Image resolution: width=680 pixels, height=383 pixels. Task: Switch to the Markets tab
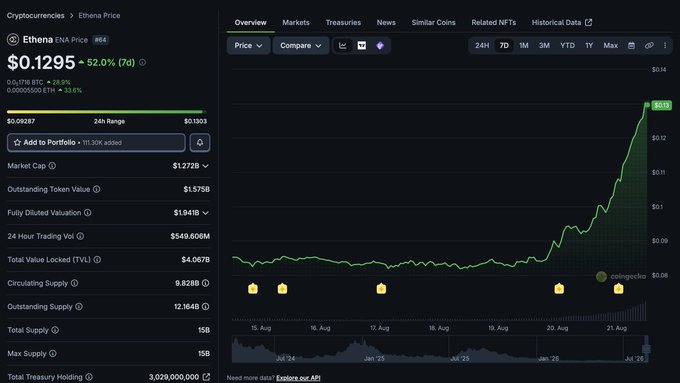pos(296,23)
